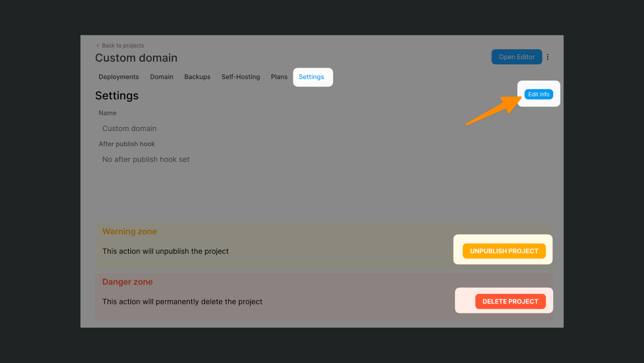The width and height of the screenshot is (644, 363).
Task: Follow the Back to projects link
Action: point(123,46)
